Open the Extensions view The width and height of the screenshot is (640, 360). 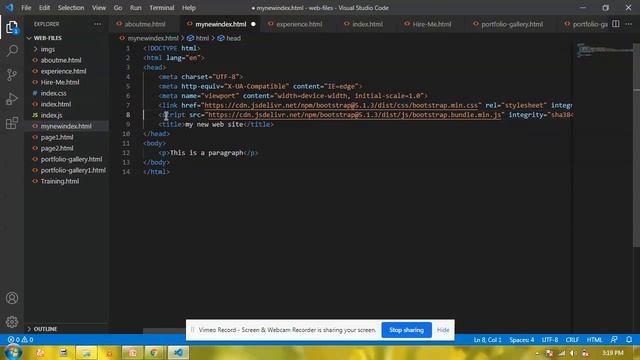pos(12,123)
